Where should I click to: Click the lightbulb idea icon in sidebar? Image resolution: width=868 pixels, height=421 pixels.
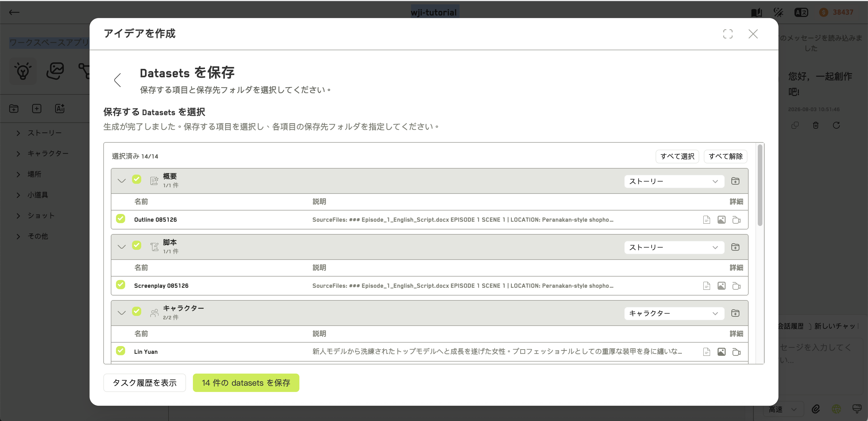tap(23, 71)
